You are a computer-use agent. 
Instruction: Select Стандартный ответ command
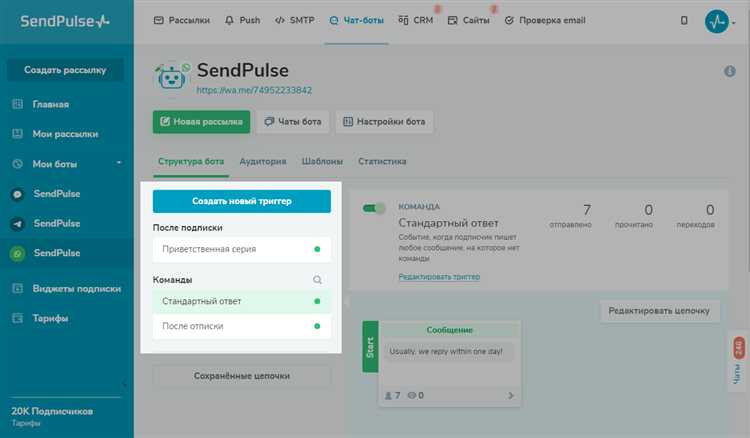pyautogui.click(x=242, y=301)
